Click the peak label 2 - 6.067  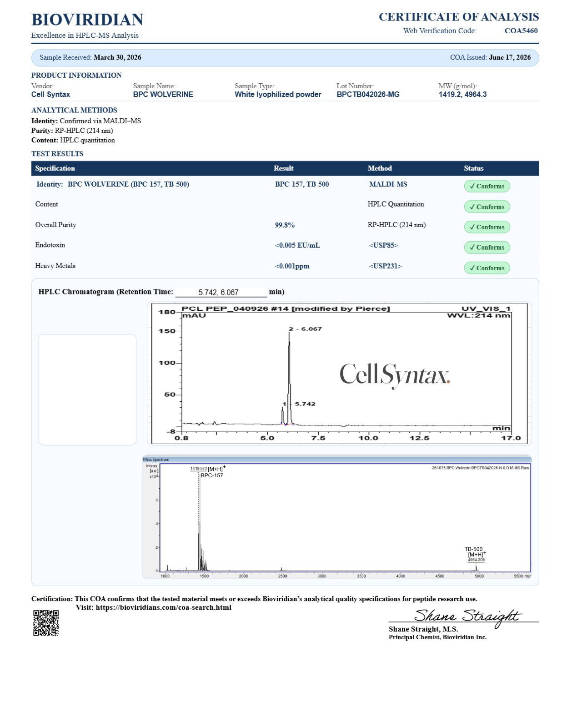[x=305, y=329]
